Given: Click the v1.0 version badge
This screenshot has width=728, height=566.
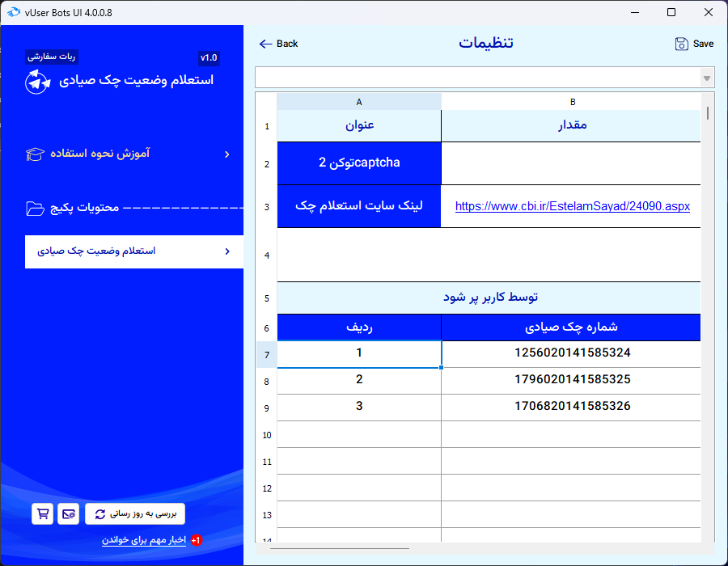Looking at the screenshot, I should pos(209,58).
